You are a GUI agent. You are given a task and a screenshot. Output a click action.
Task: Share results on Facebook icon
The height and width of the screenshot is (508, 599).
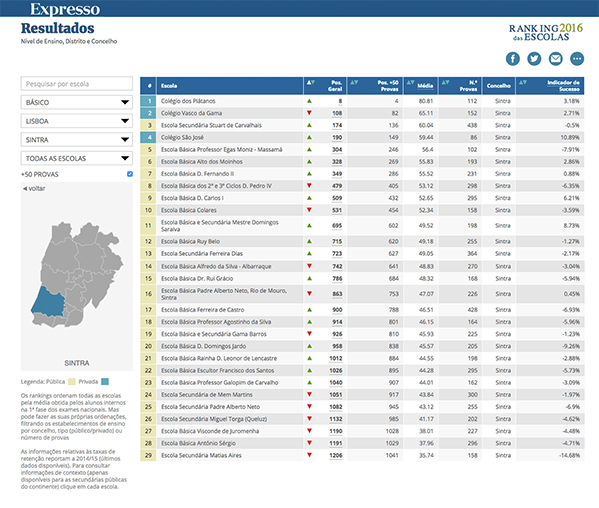click(513, 59)
